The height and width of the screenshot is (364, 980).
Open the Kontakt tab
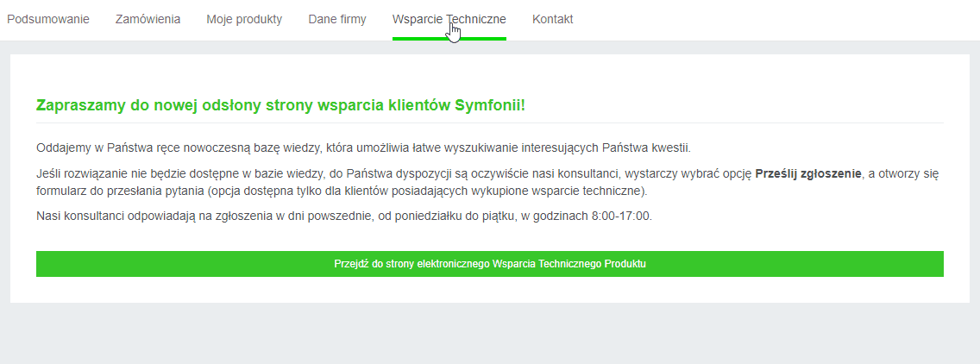(552, 19)
